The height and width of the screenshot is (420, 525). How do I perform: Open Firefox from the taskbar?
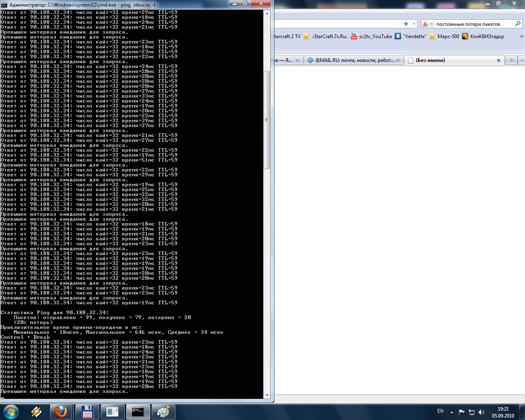[x=62, y=411]
